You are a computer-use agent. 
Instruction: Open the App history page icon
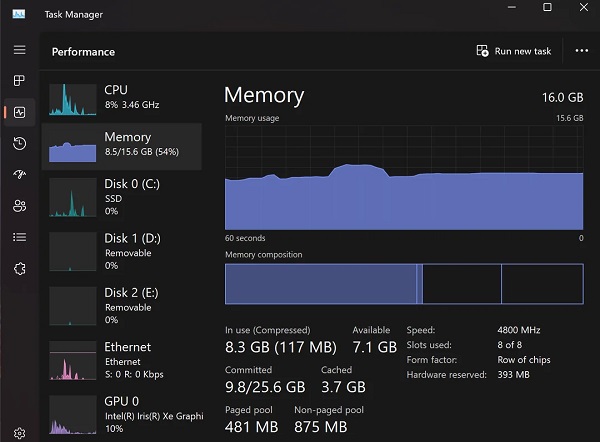pos(19,144)
